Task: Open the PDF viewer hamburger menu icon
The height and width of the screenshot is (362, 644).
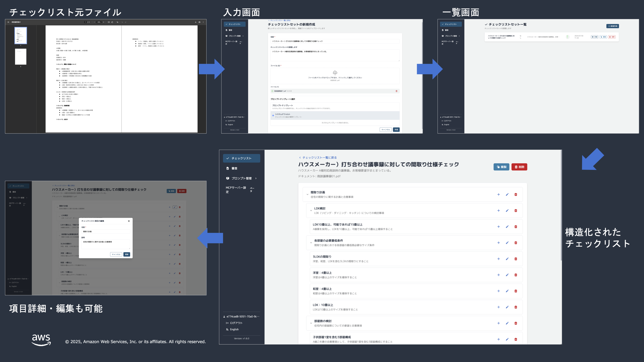Action: click(x=8, y=22)
